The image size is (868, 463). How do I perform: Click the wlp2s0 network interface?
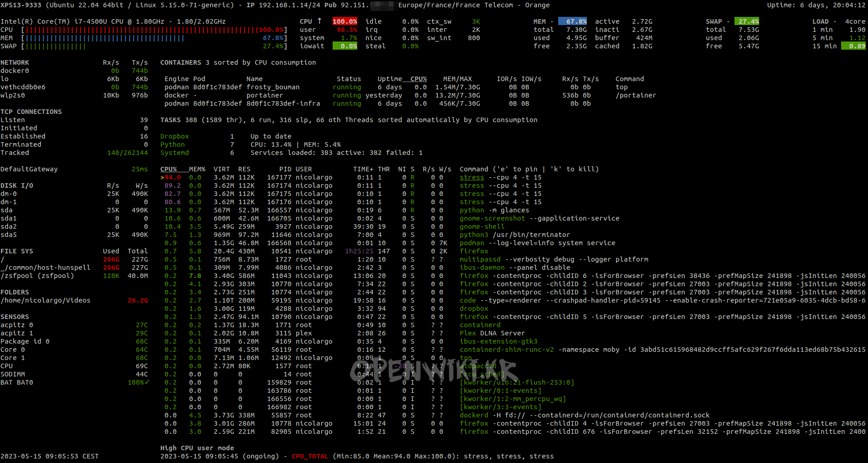(x=13, y=95)
